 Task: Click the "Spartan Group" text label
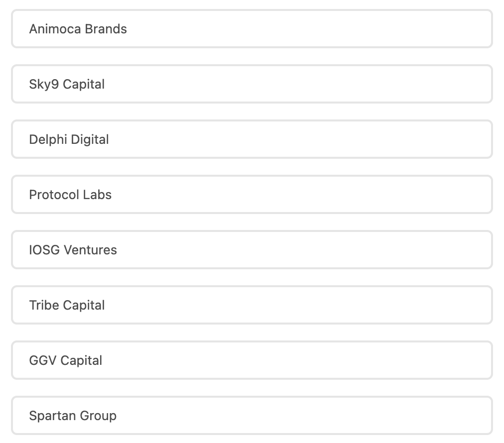[x=73, y=416]
